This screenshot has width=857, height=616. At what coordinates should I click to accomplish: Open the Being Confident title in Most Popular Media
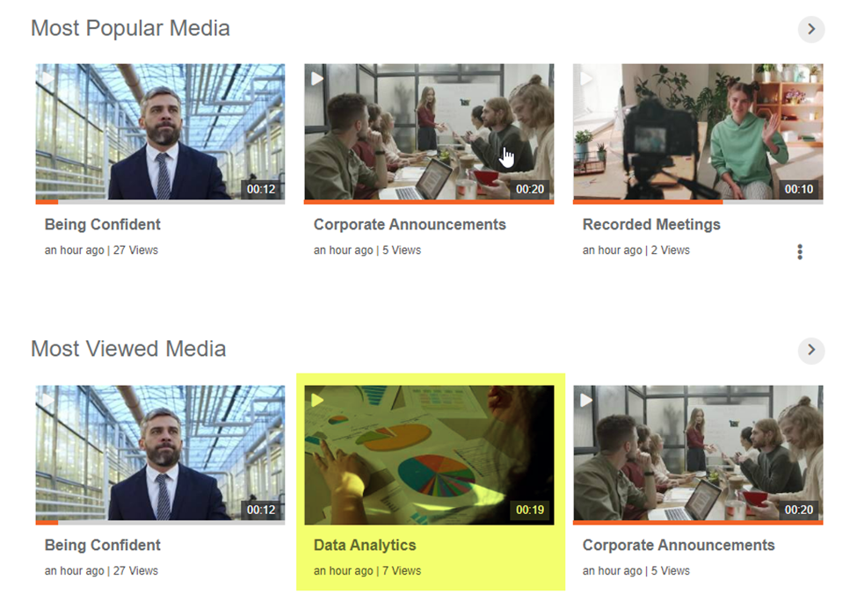102,225
